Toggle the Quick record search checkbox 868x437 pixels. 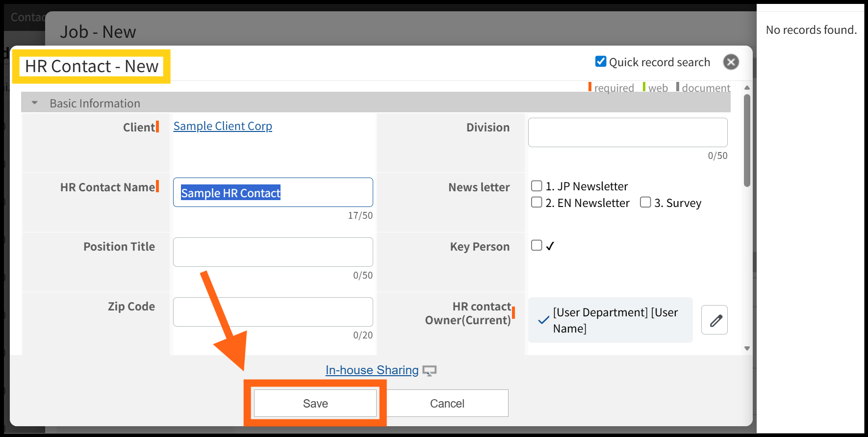(x=601, y=62)
